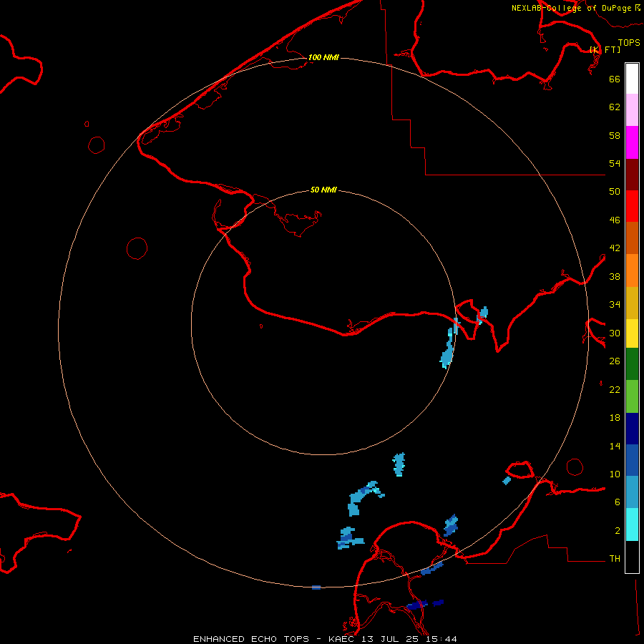This screenshot has height=644, width=644.
Task: Click the 100 NMI range ring label
Action: click(x=323, y=57)
